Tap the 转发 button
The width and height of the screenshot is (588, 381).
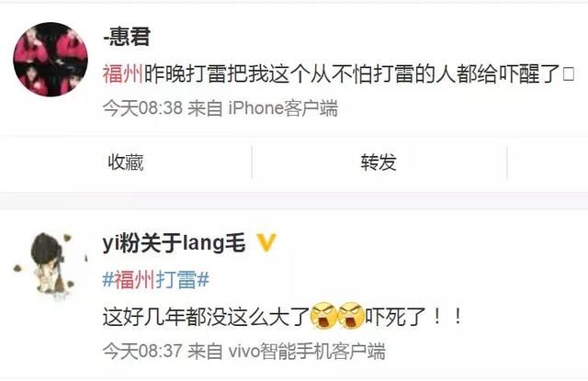(379, 162)
